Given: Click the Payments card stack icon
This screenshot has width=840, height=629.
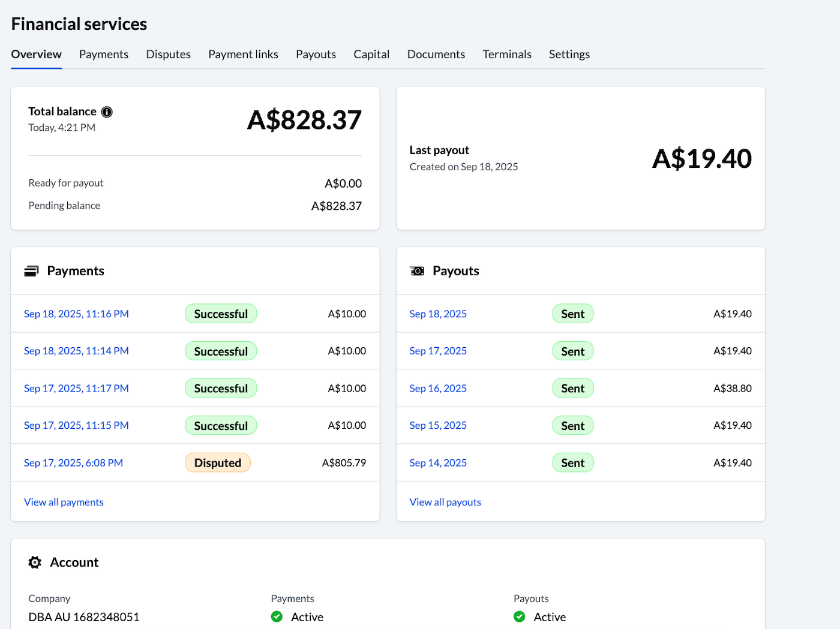Looking at the screenshot, I should [31, 270].
